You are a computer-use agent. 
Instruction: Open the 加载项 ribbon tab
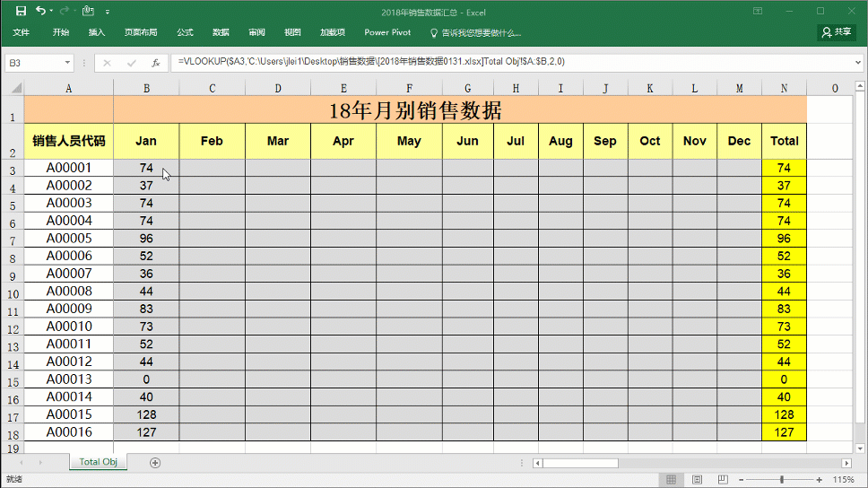tap(332, 32)
